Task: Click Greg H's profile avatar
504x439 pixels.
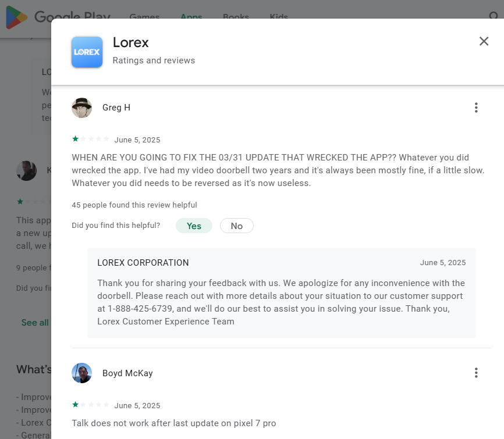Action: click(81, 108)
